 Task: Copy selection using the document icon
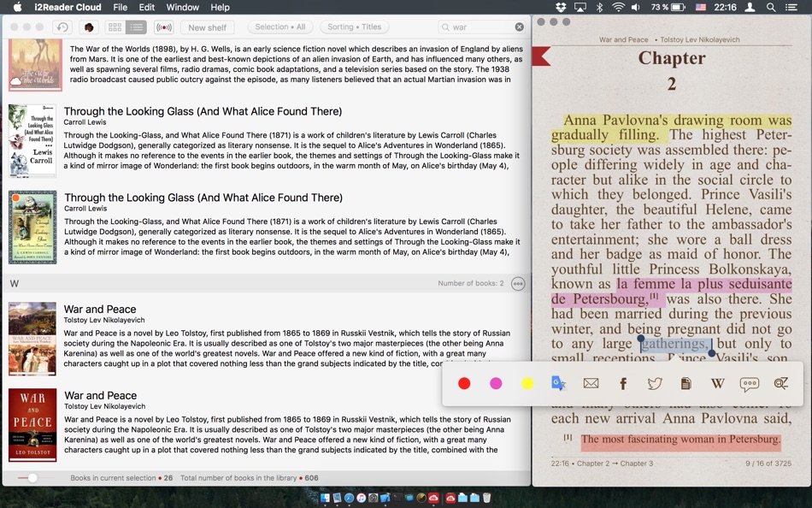(685, 383)
